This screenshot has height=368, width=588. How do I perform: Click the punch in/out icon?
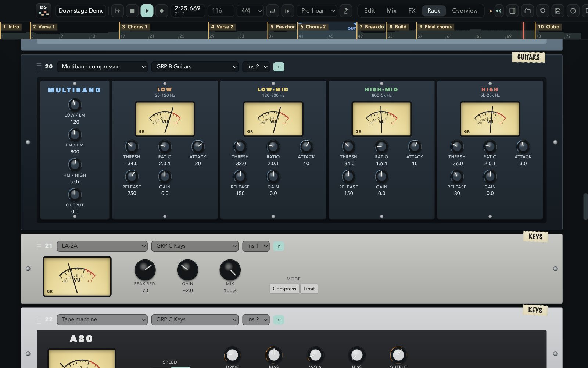click(288, 11)
